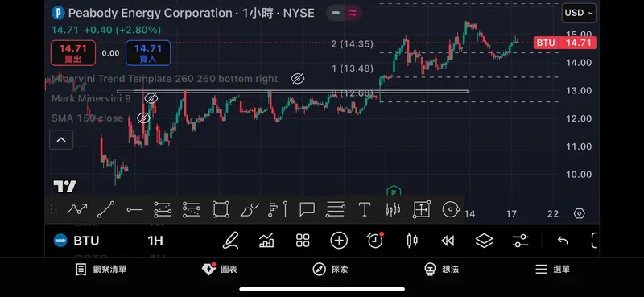Open the USD currency dropdown
Image resolution: width=644 pixels, height=297 pixels.
pyautogui.click(x=579, y=13)
